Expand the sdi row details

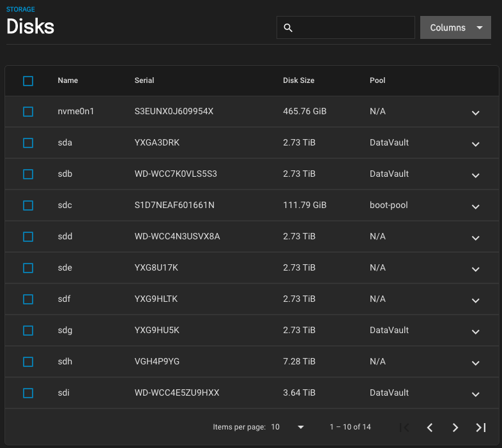click(475, 394)
